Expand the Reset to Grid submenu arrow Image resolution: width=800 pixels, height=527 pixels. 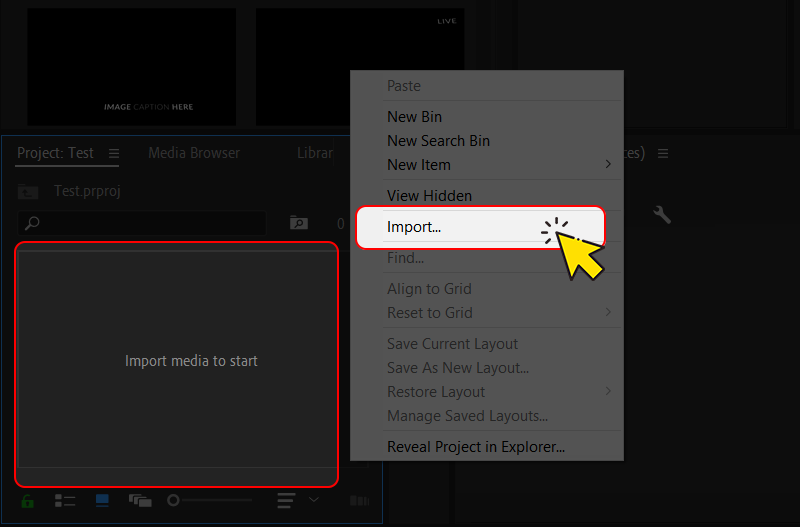coord(608,313)
